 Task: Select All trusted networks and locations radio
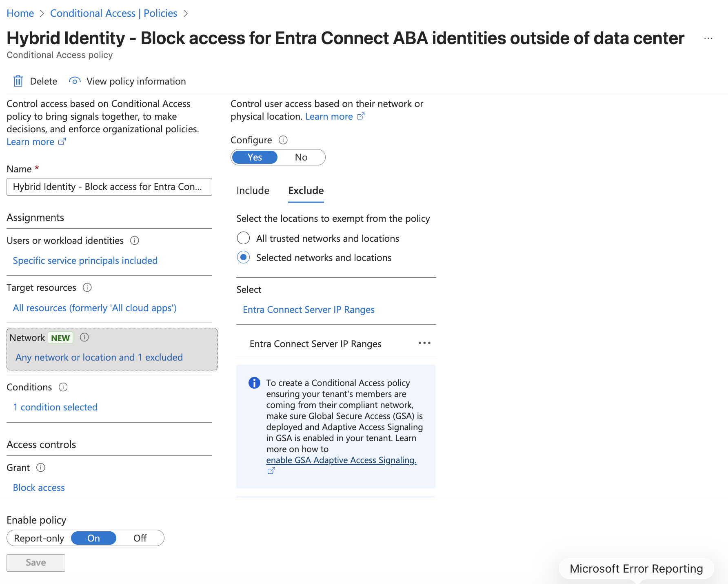click(x=244, y=238)
